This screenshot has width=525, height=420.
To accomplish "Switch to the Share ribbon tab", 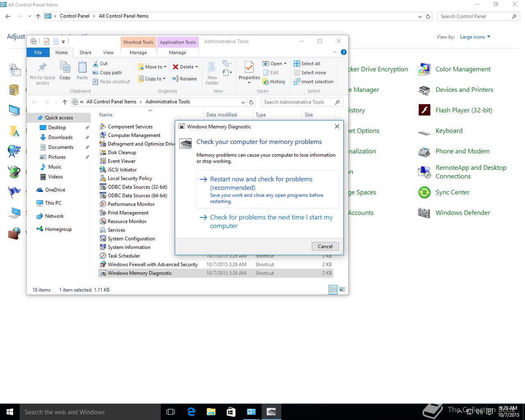I will (85, 52).
